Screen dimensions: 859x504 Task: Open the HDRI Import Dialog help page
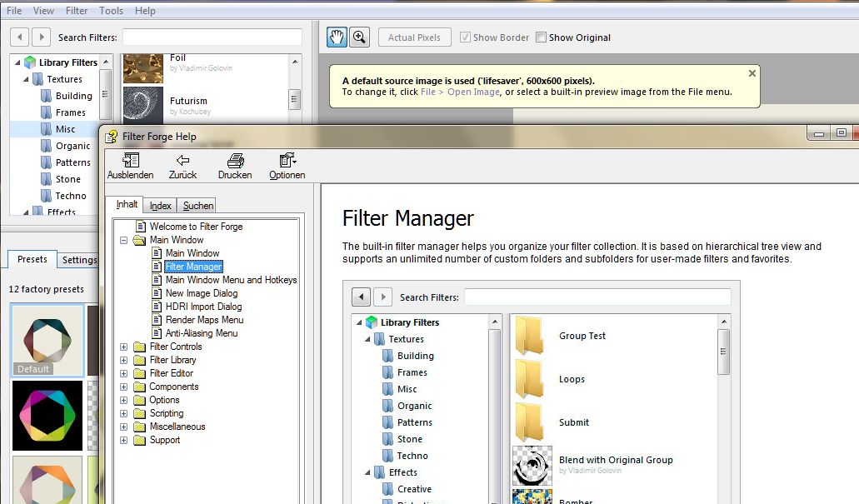tap(204, 307)
